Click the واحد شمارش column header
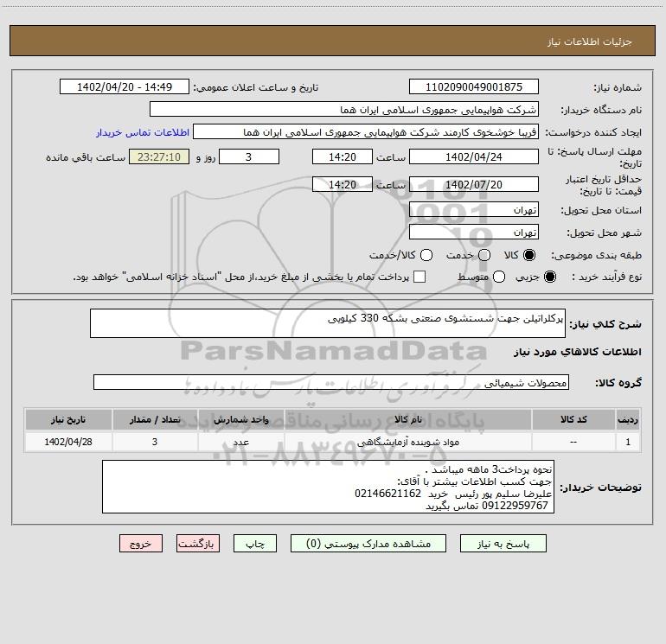 (240, 419)
